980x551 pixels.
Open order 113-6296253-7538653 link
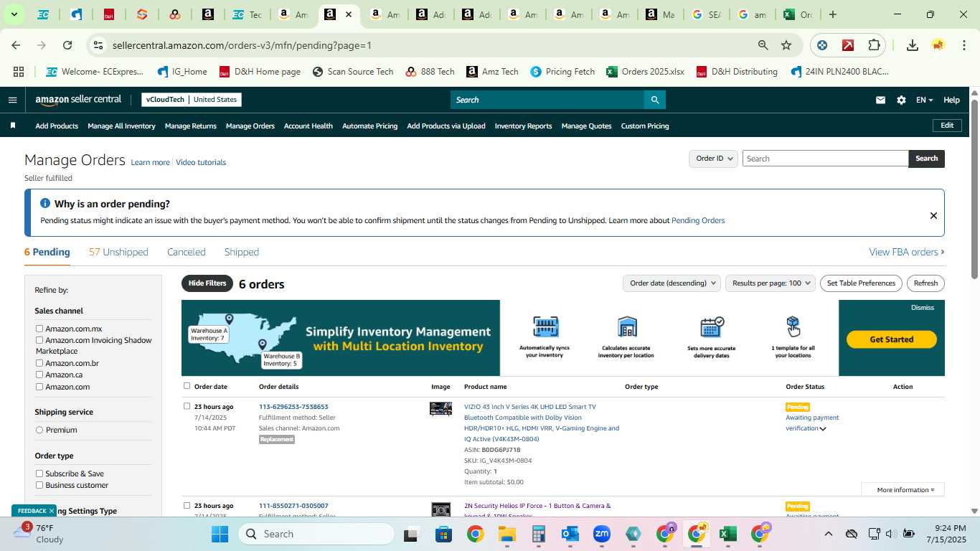coord(293,407)
